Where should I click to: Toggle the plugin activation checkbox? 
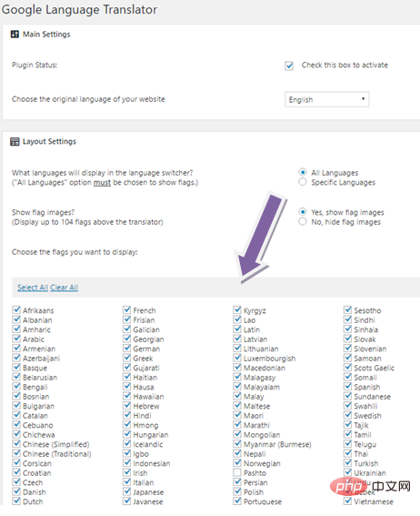289,66
